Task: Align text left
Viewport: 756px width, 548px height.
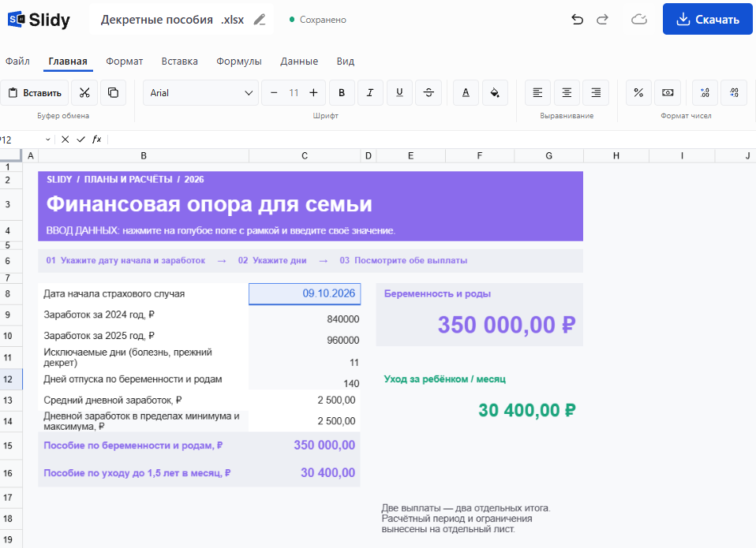Action: 537,93
